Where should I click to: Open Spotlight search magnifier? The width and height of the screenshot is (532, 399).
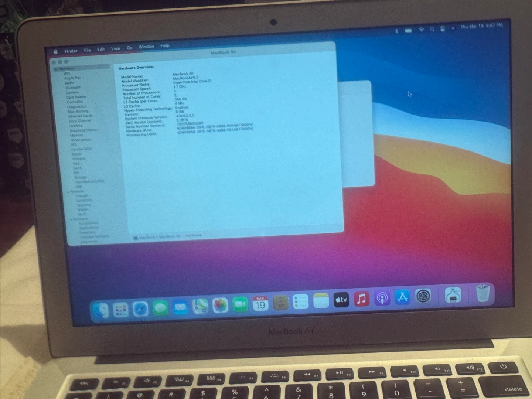[432, 29]
